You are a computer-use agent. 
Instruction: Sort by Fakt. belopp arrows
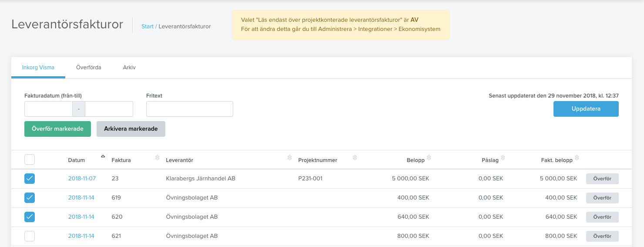[577, 158]
